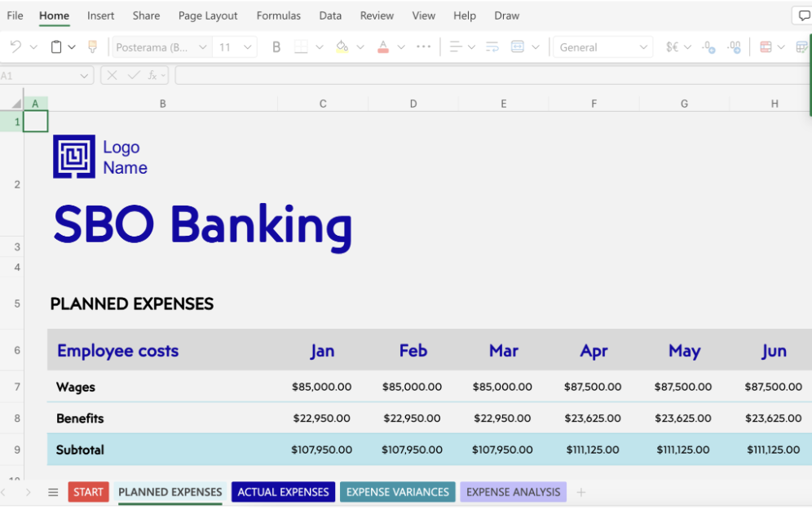This screenshot has width=812, height=509.
Task: Click the text alignment icon
Action: (x=456, y=47)
